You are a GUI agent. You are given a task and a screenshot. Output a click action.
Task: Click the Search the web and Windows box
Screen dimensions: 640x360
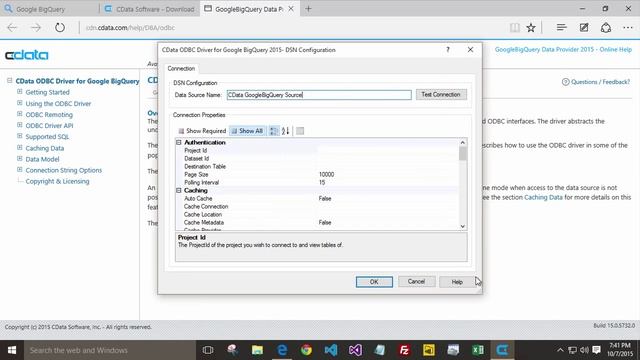coord(110,350)
